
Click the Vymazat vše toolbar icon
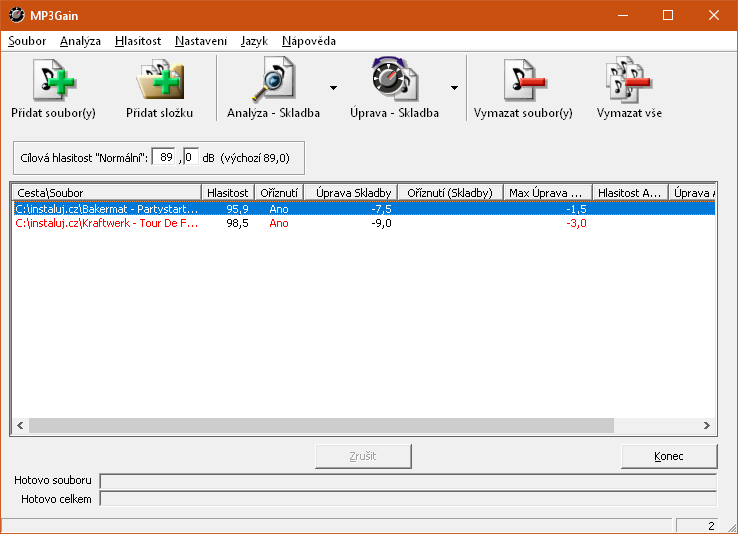pyautogui.click(x=629, y=82)
